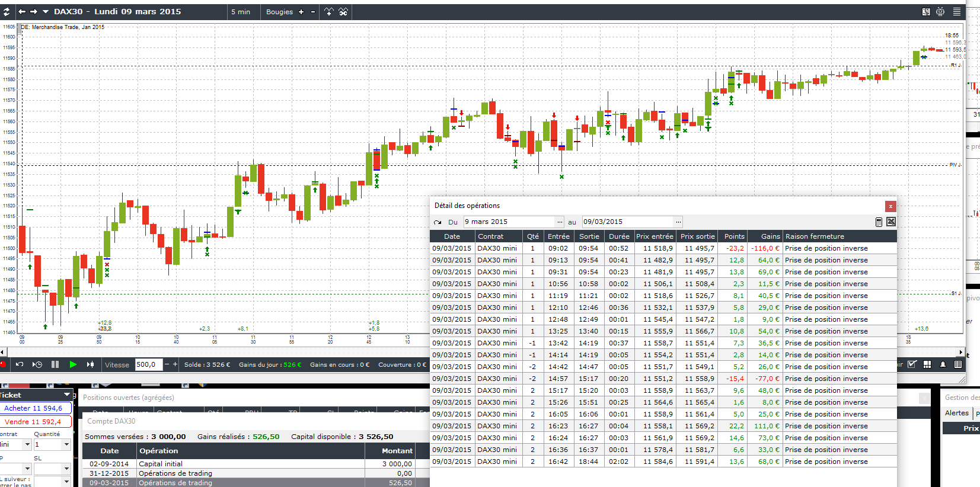The width and height of the screenshot is (980, 487).
Task: Click the red record button in replay bar
Action: coord(2,364)
